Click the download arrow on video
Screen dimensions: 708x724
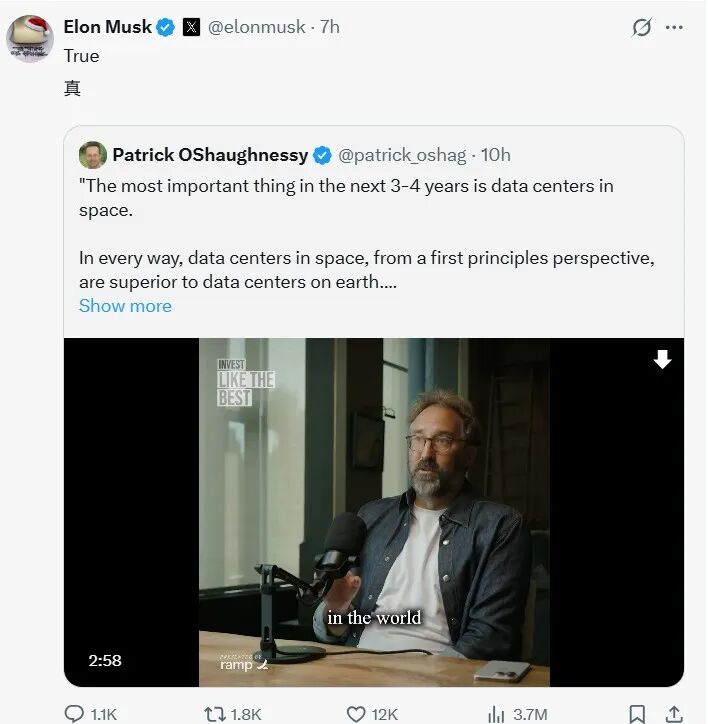pyautogui.click(x=662, y=360)
